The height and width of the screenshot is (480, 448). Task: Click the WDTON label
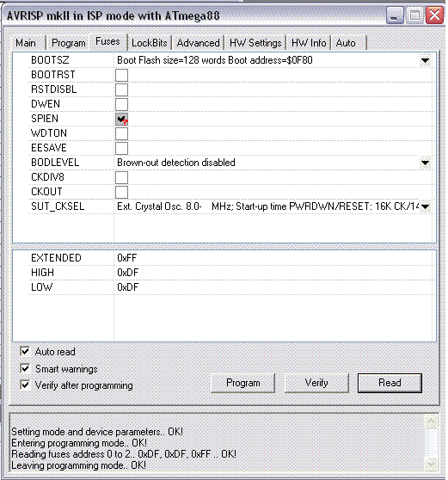pos(49,133)
